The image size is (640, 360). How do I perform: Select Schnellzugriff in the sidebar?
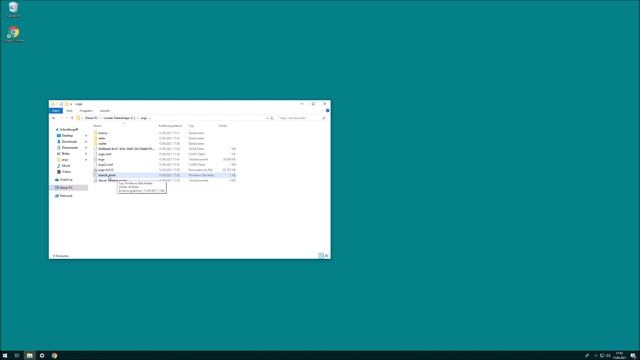(69, 129)
